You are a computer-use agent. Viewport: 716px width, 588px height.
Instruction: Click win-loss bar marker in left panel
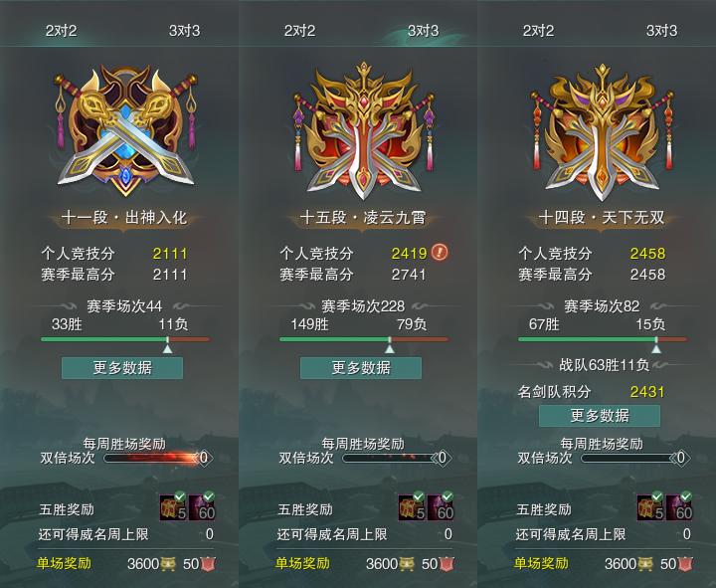click(x=168, y=345)
